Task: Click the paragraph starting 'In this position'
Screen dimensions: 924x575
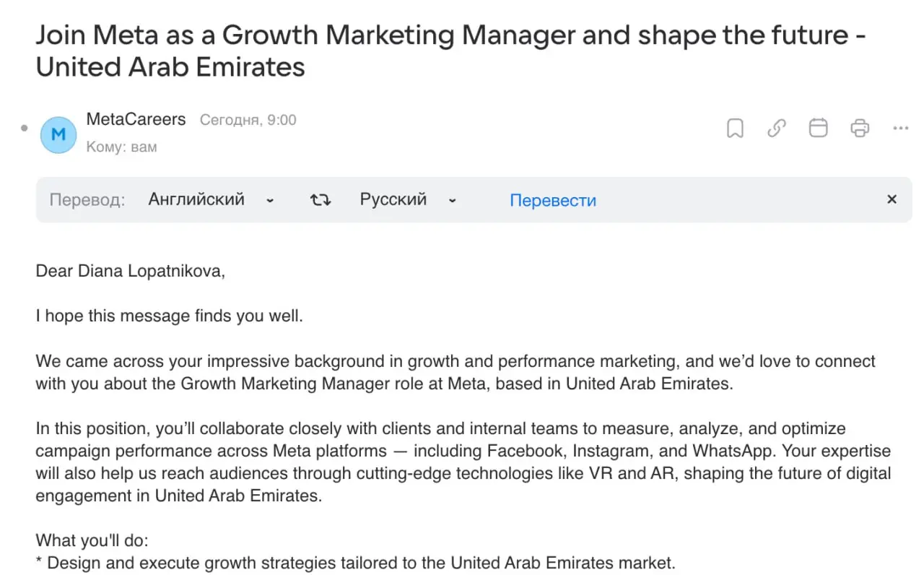Action: point(463,462)
